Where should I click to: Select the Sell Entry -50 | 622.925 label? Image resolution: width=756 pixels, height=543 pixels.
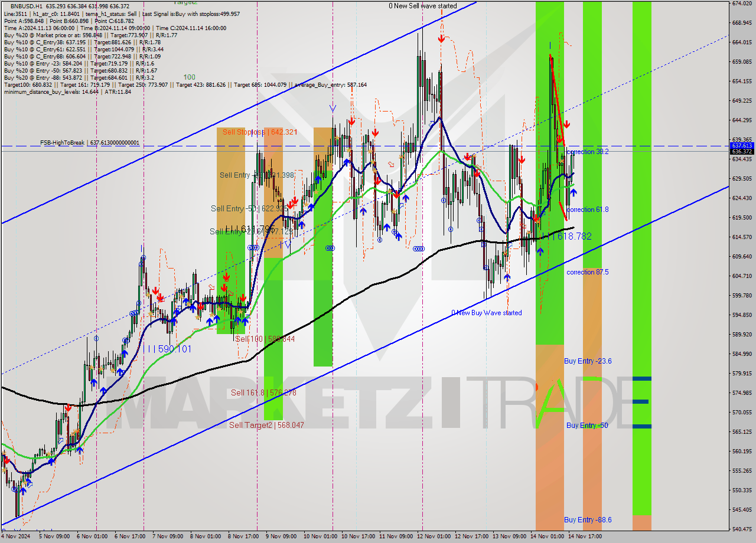pos(250,208)
